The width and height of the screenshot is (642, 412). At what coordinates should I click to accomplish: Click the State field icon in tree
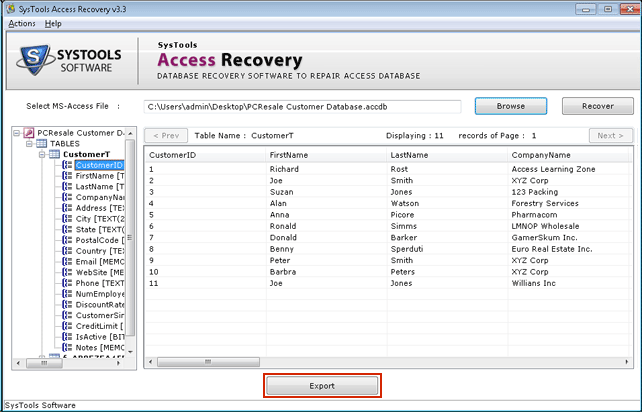coord(67,229)
